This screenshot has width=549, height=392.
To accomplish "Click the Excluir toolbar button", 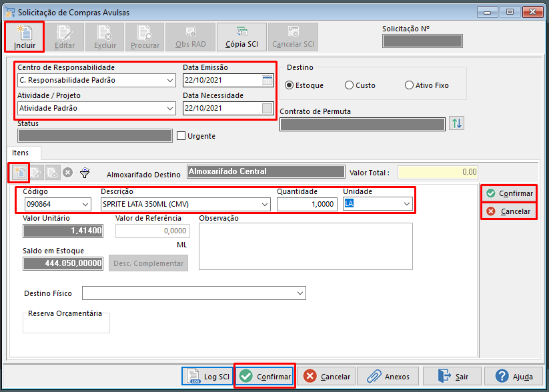I will [105, 37].
